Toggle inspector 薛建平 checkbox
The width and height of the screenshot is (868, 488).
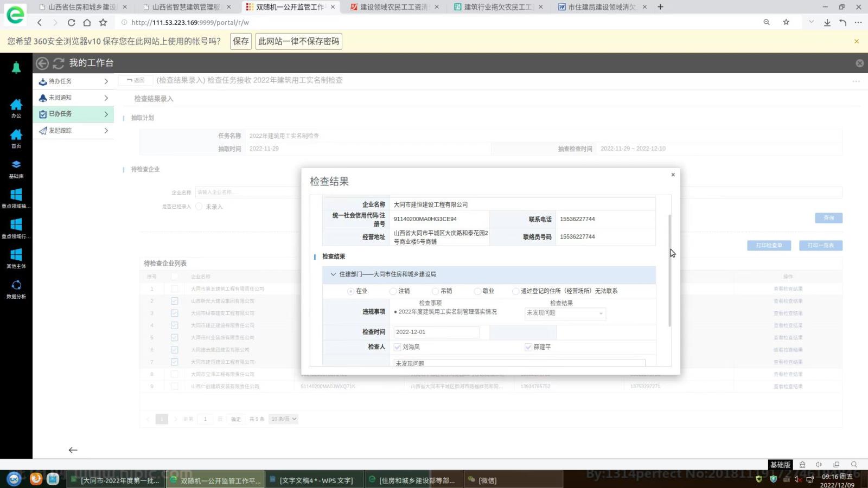tap(528, 347)
